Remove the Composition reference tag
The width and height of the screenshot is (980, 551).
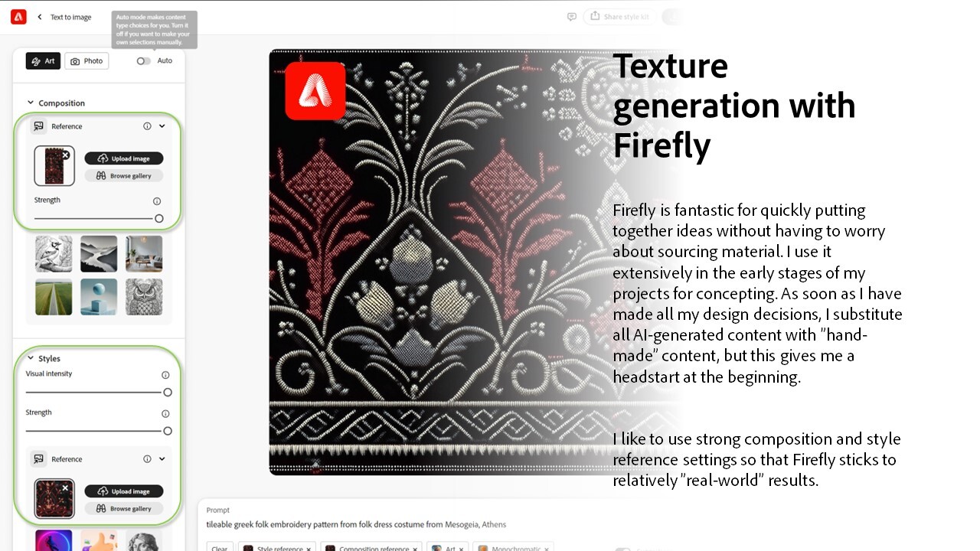click(x=416, y=548)
